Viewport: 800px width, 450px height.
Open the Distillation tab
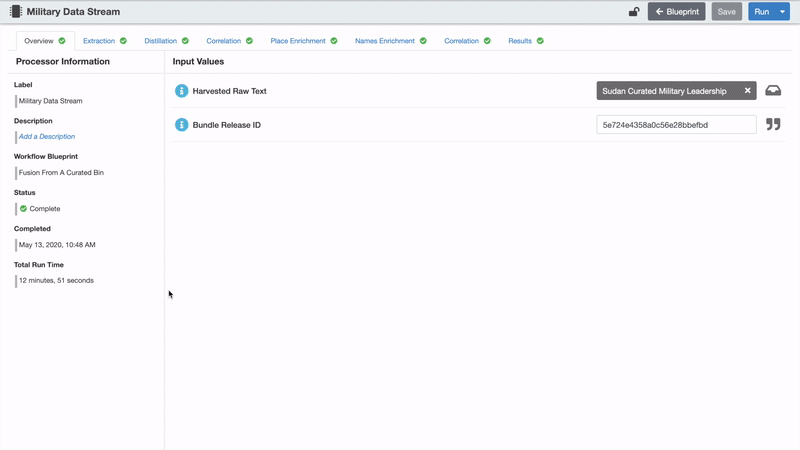click(166, 41)
